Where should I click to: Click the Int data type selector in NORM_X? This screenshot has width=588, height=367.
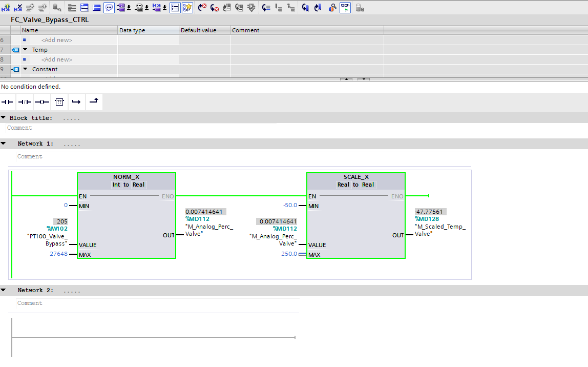pos(116,185)
